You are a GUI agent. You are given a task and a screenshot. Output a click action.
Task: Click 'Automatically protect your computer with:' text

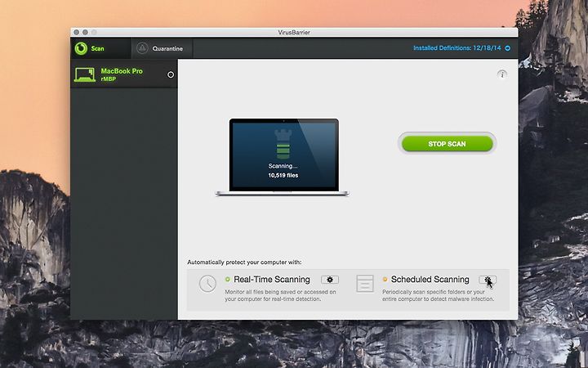(244, 263)
